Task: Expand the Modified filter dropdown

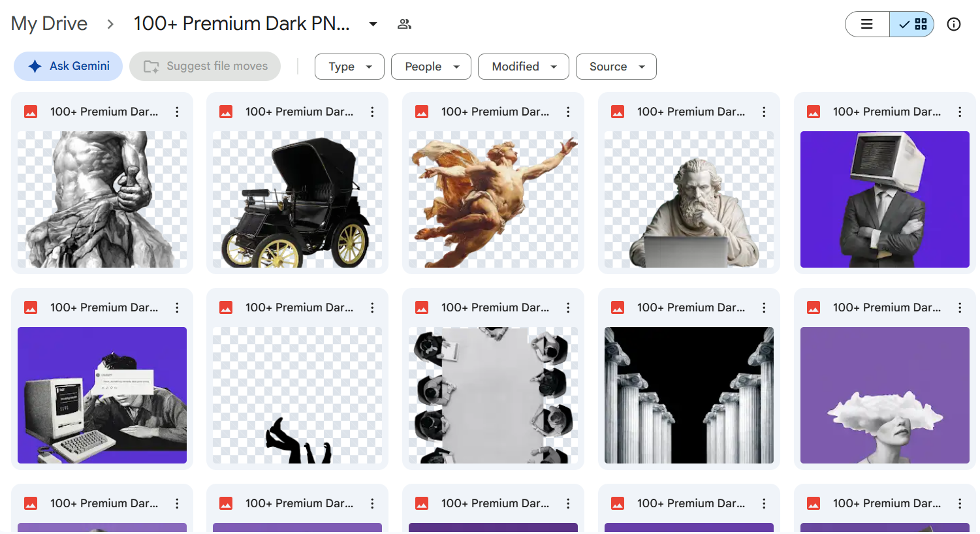Action: click(x=524, y=67)
